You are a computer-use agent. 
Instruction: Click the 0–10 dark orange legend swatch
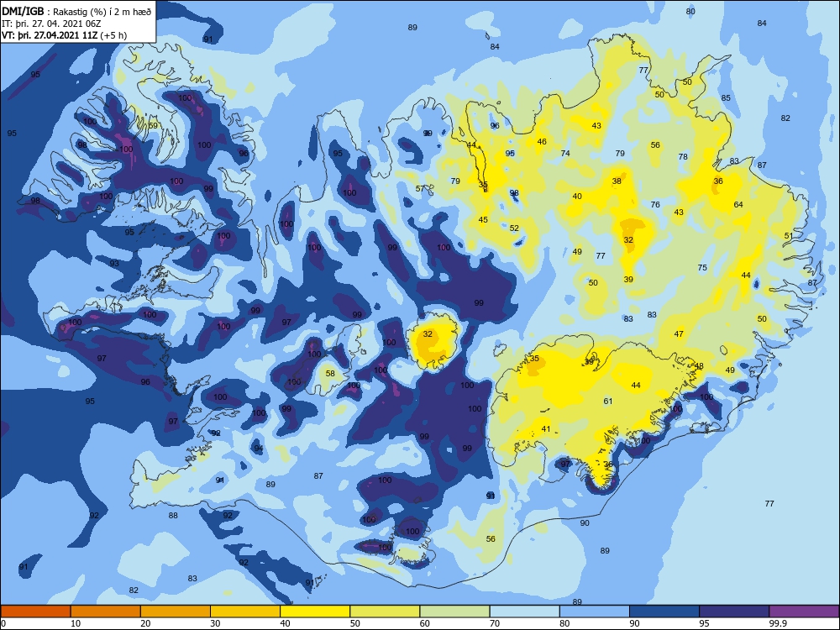35,612
